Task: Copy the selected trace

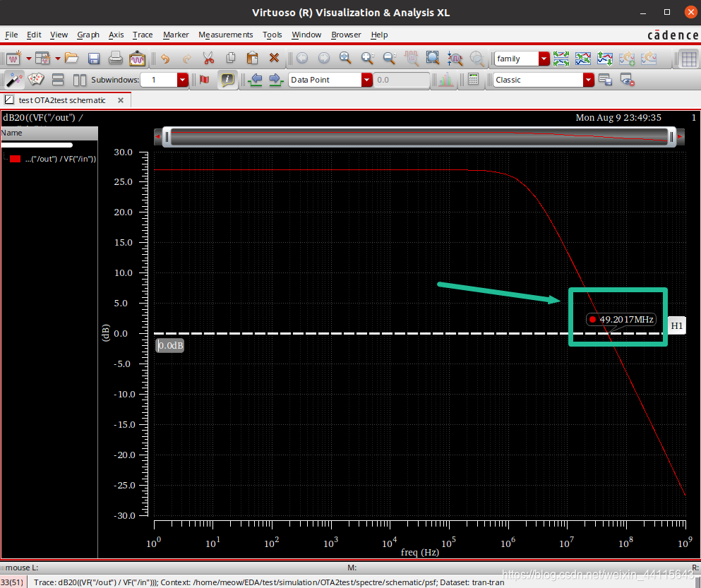Action: pos(231,58)
